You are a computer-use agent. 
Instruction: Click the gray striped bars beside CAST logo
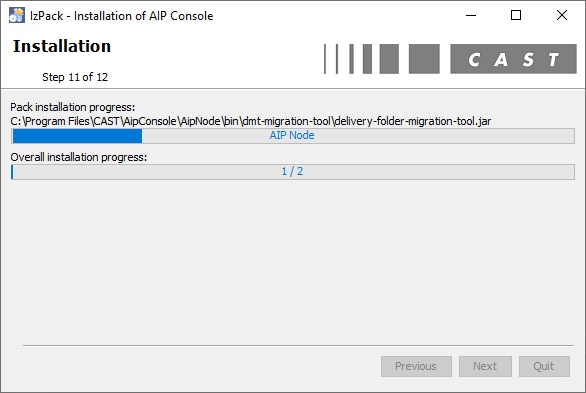point(381,59)
